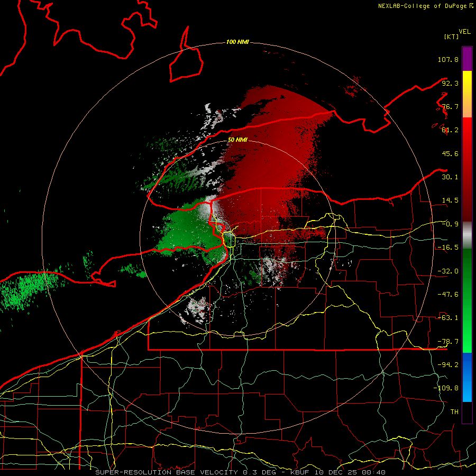Click the yellow-orange segment of velocity color bar
The image size is (476, 476).
pos(467,94)
